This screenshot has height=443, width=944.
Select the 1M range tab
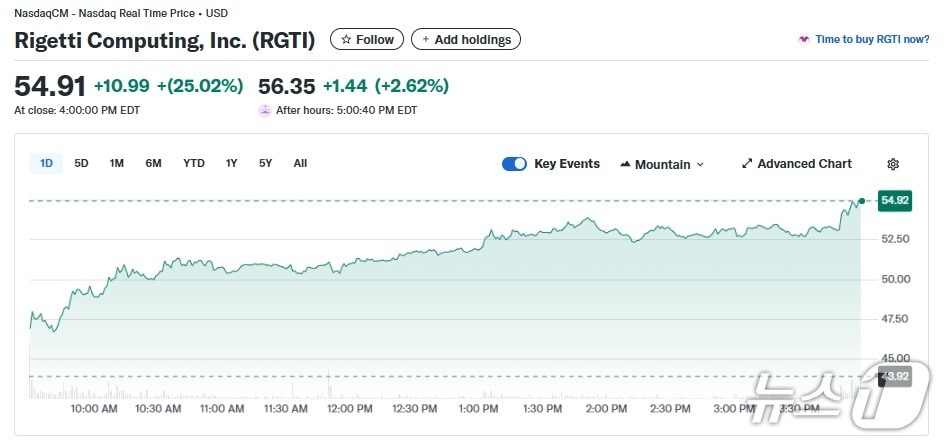(x=117, y=163)
